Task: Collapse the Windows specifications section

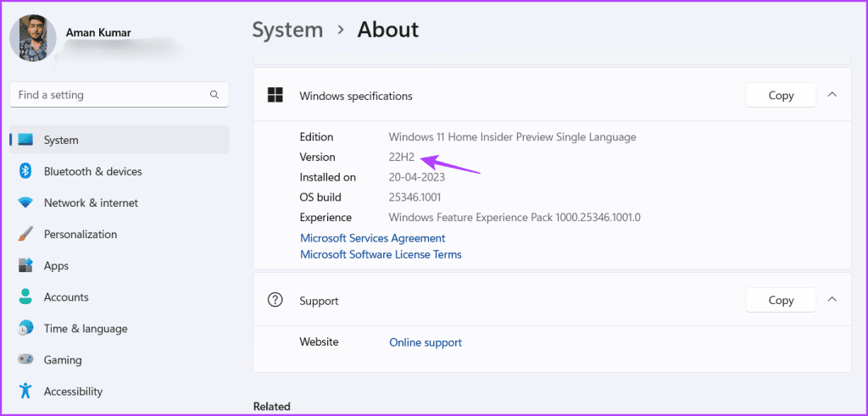Action: click(832, 95)
